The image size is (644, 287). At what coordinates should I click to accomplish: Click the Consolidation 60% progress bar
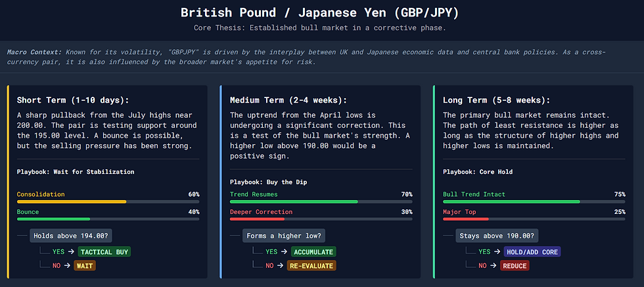108,202
